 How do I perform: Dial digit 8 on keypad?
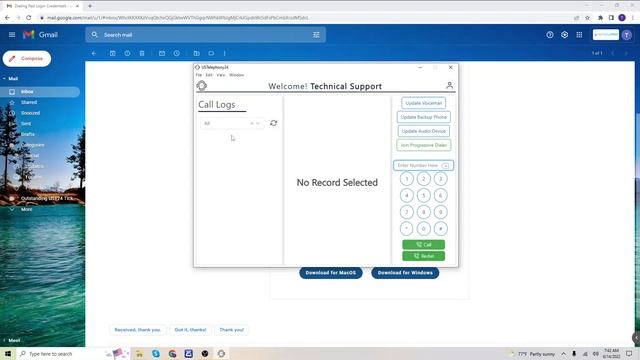click(x=424, y=212)
